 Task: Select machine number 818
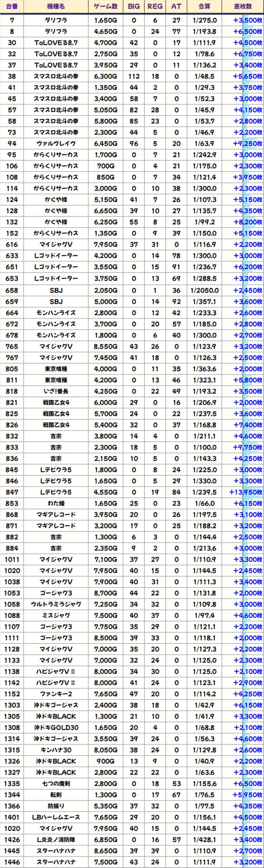pos(12,391)
